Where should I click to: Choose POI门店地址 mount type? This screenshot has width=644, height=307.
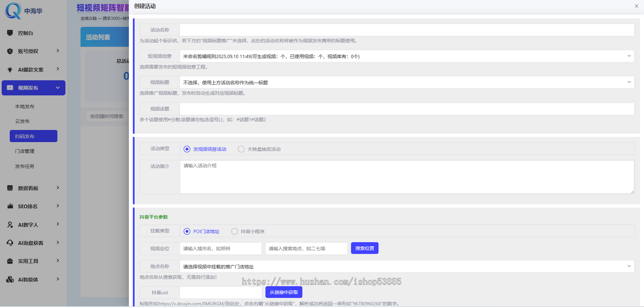click(x=201, y=231)
